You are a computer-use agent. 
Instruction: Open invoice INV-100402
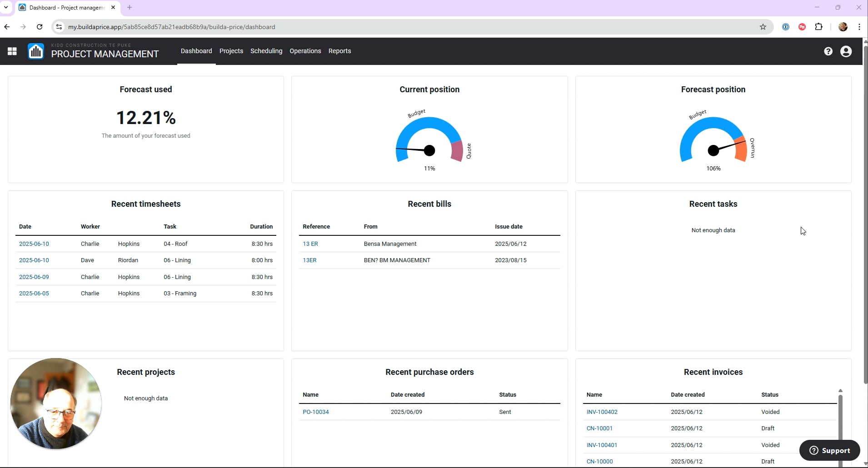(602, 412)
